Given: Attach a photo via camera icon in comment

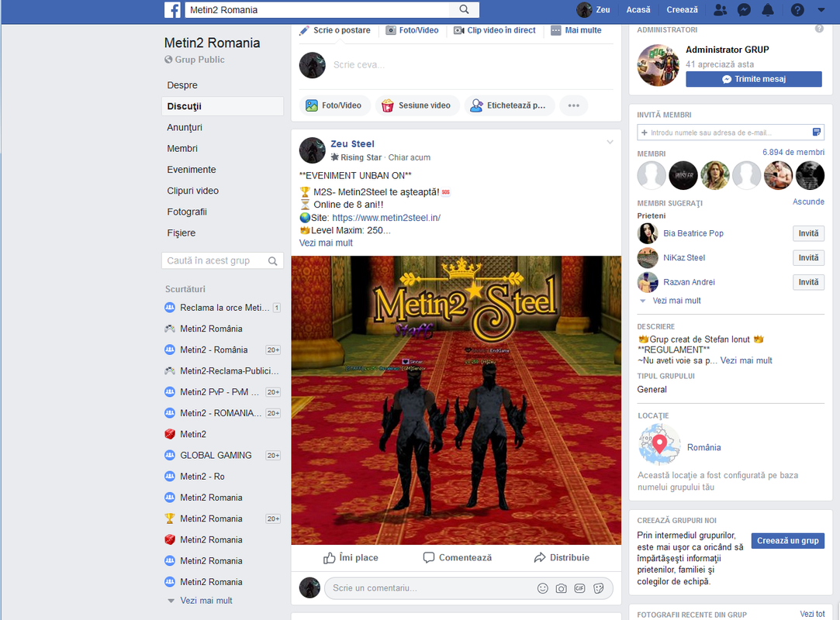Looking at the screenshot, I should click(561, 588).
